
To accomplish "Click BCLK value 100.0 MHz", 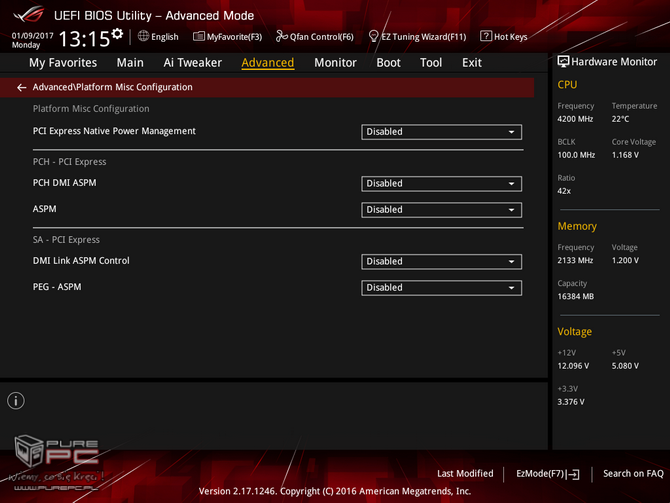I will (x=576, y=155).
